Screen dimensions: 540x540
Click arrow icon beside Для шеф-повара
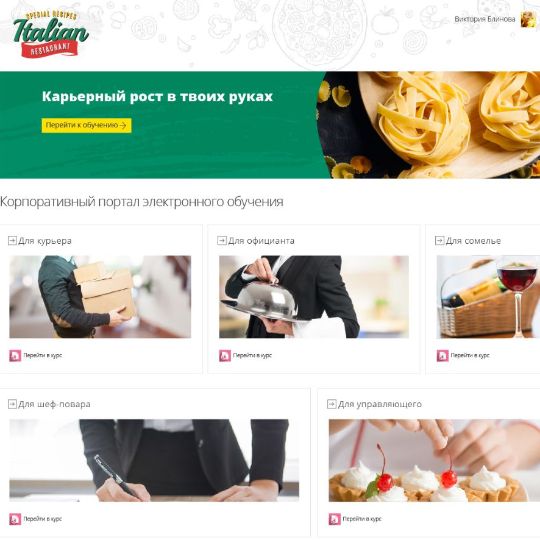(x=12, y=404)
